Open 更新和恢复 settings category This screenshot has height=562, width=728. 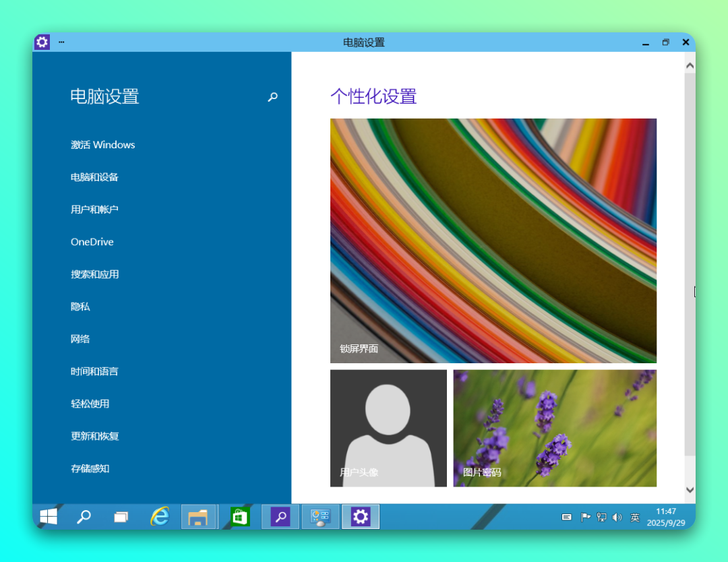[x=94, y=436]
